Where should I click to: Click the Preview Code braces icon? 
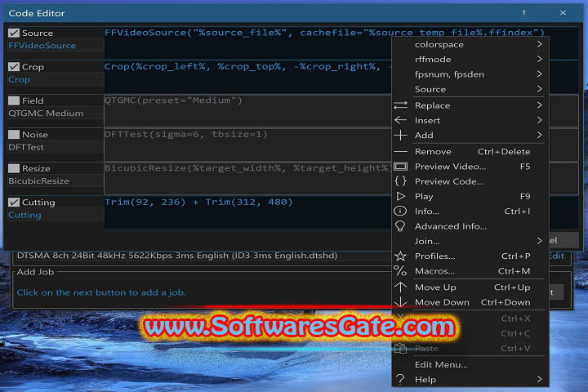point(400,181)
